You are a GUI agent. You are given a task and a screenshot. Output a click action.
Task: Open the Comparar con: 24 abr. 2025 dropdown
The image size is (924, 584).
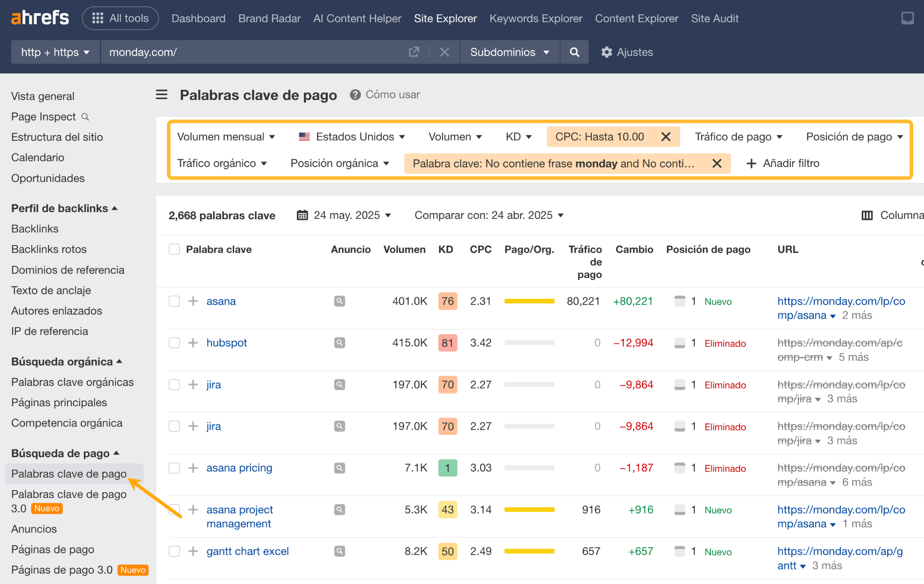click(x=488, y=215)
